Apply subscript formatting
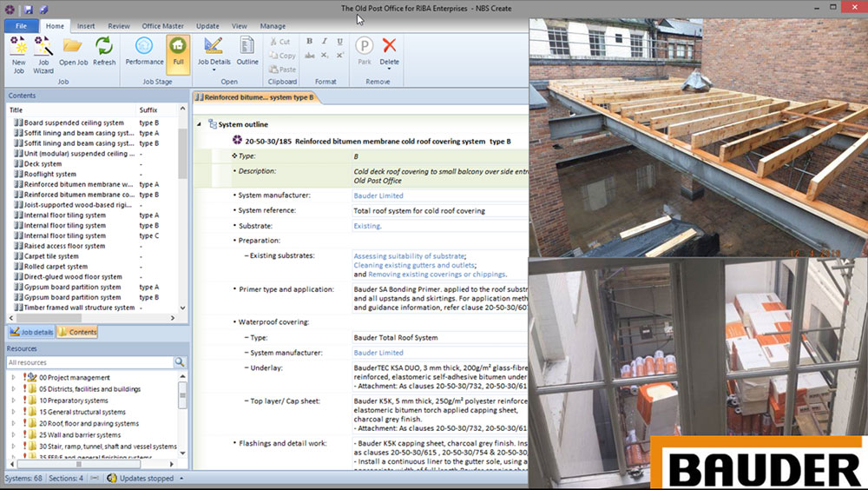This screenshot has height=490, width=868. tap(325, 56)
